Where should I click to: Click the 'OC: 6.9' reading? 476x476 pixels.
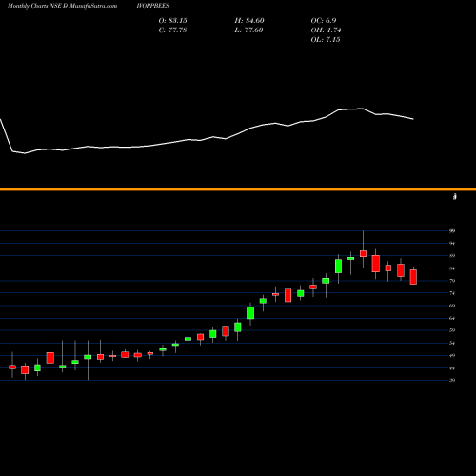324,21
